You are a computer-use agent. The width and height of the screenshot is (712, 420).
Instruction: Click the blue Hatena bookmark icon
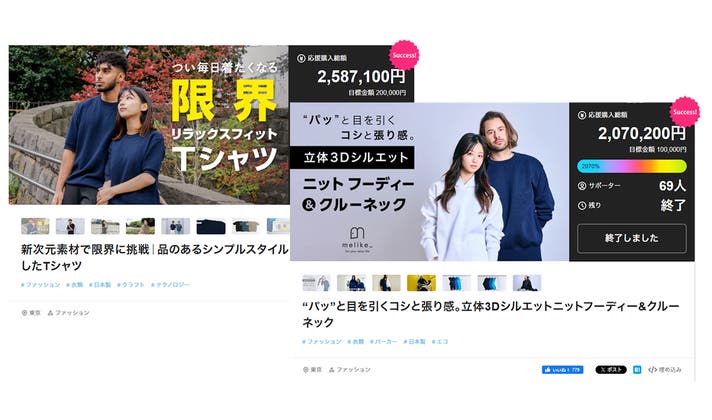coord(636,369)
